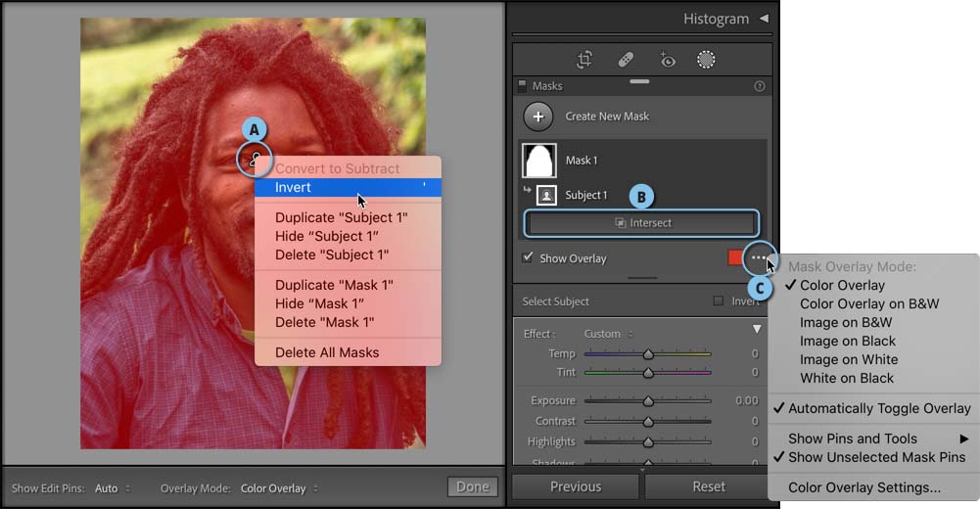The height and width of the screenshot is (509, 980).
Task: Click the Reset button
Action: point(709,486)
